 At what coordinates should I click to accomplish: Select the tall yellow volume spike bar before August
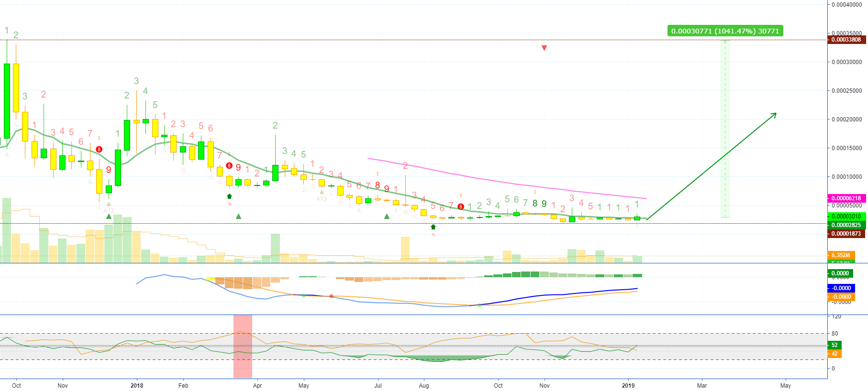[x=405, y=250]
